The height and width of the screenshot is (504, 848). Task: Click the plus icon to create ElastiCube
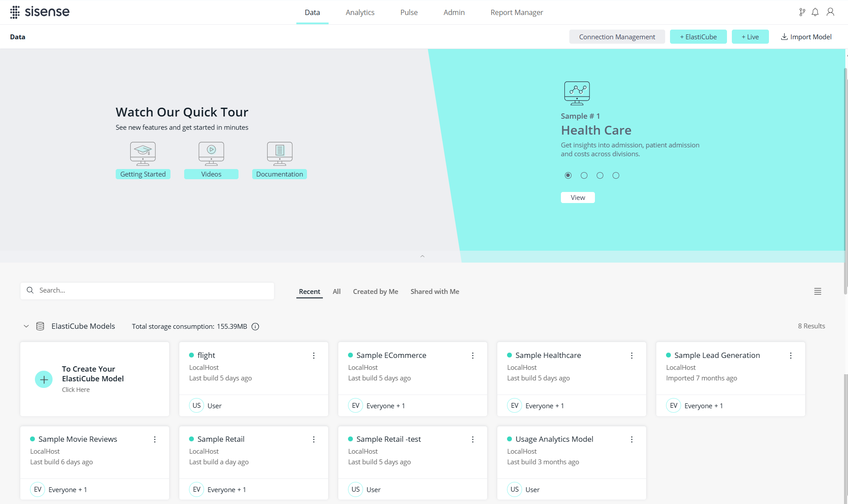pos(44,379)
